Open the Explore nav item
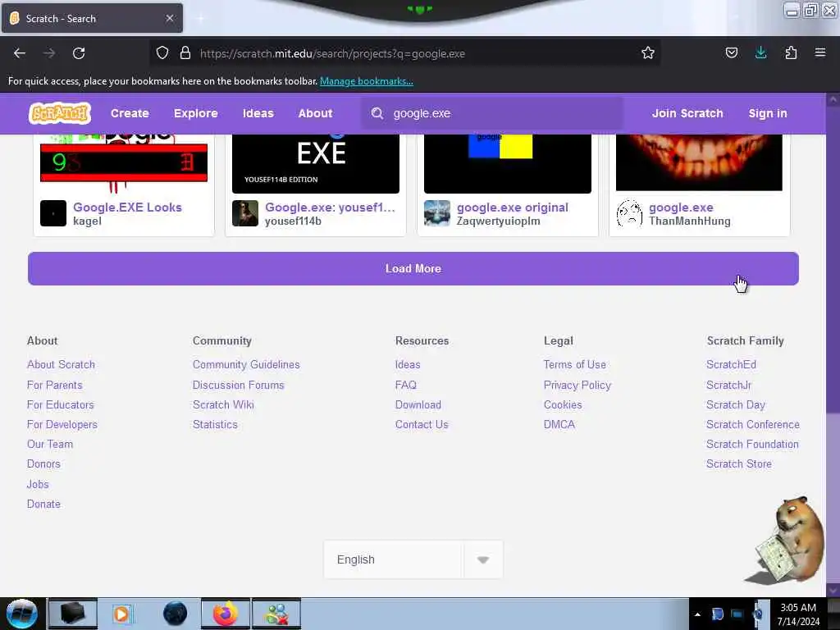The width and height of the screenshot is (840, 630). coord(195,113)
